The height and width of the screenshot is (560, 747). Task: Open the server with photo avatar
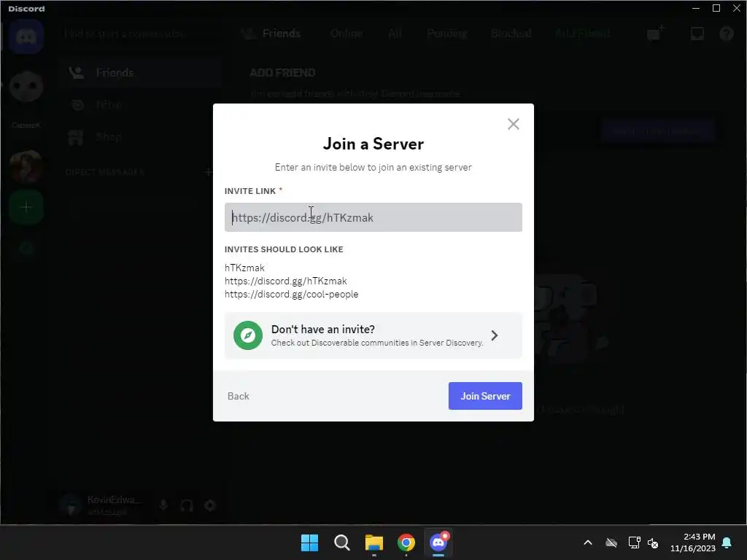click(x=27, y=167)
